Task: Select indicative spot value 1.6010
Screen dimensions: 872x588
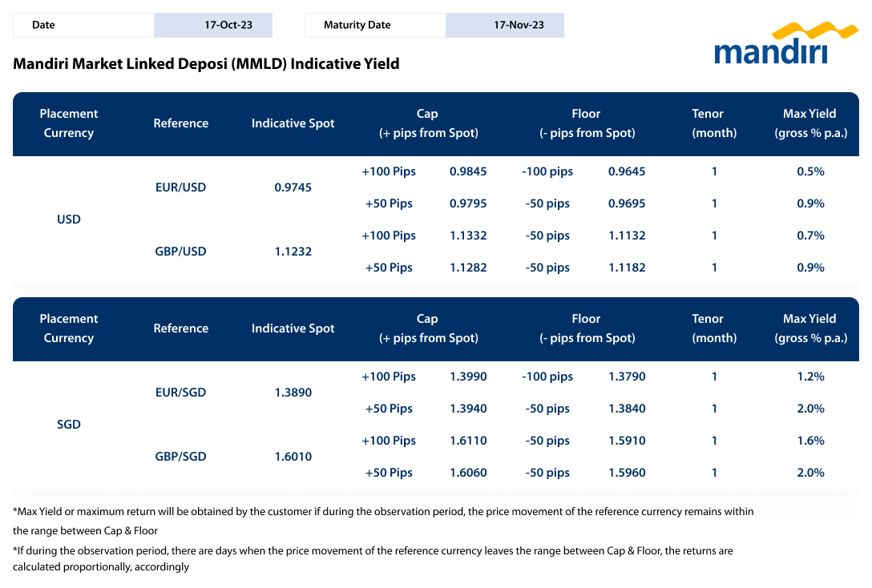Action: point(293,457)
